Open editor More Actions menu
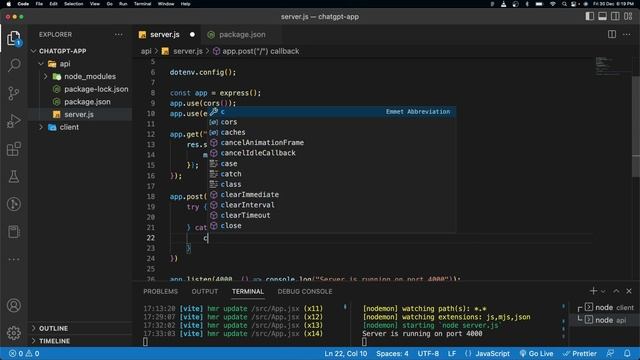This screenshot has width=640, height=360. click(x=627, y=35)
